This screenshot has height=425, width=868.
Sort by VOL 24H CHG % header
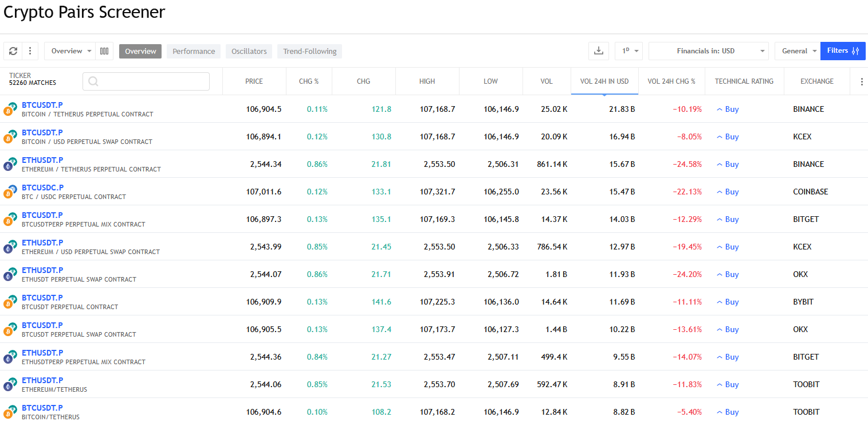click(671, 81)
